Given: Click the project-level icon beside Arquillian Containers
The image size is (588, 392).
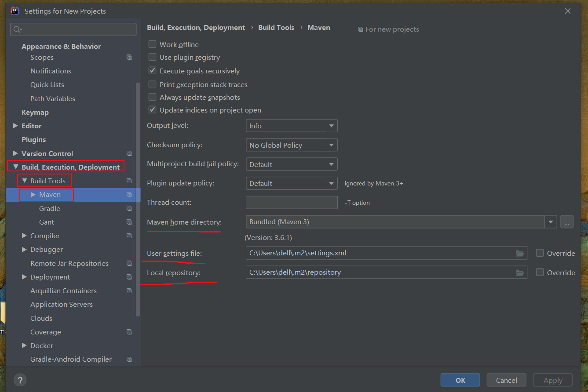Looking at the screenshot, I should (129, 290).
